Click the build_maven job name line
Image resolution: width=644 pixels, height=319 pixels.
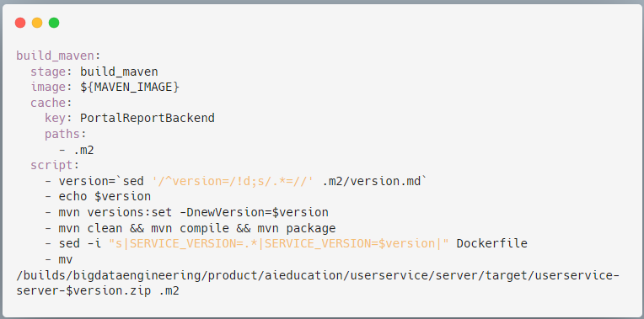click(x=58, y=56)
